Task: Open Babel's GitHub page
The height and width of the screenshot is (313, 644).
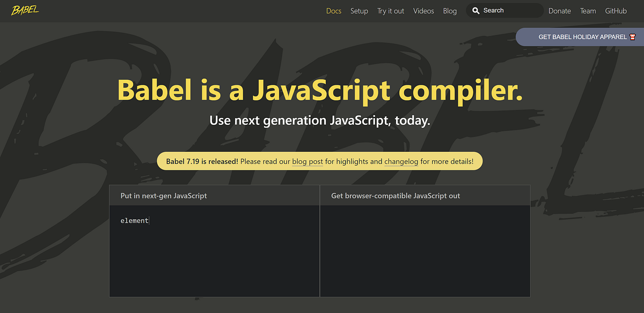Action: [x=616, y=11]
